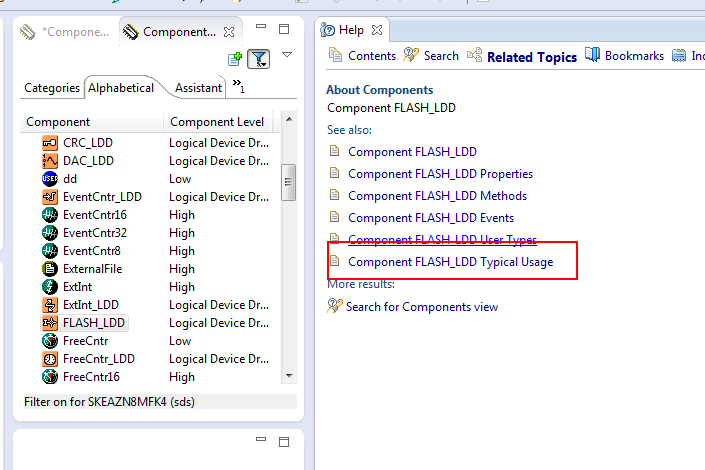
Task: Open Component FLASH_LDD Properties link
Action: tap(440, 174)
